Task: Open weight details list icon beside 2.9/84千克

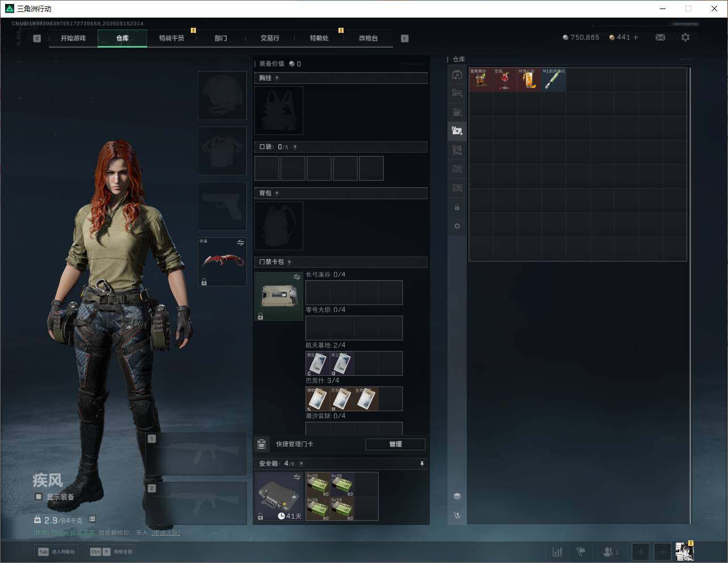Action: click(92, 519)
